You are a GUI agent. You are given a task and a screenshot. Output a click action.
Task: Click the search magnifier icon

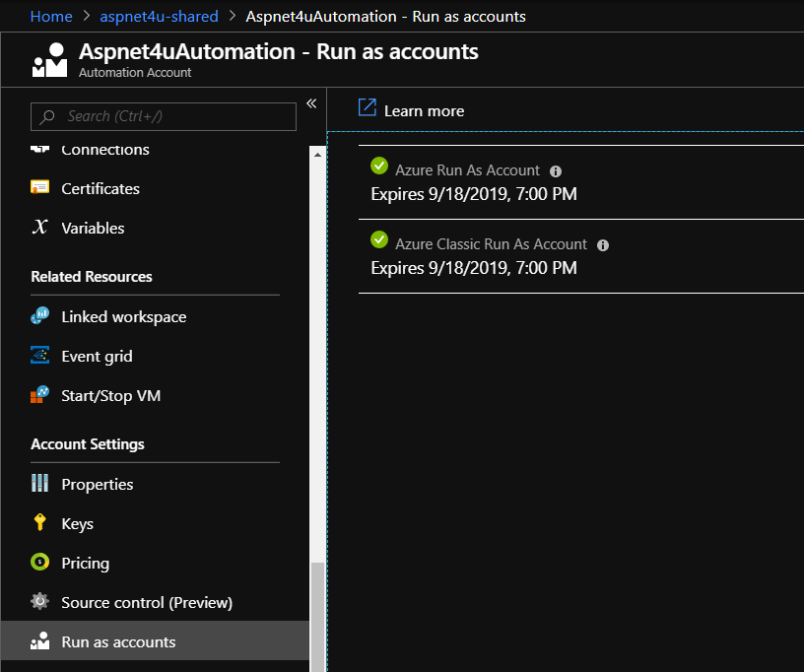click(x=47, y=117)
